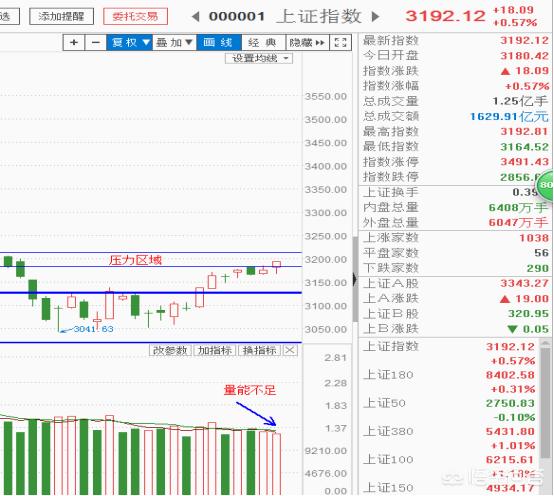554x496 pixels.
Task: Toggle fullscreen chart view icon
Action: tap(340, 43)
